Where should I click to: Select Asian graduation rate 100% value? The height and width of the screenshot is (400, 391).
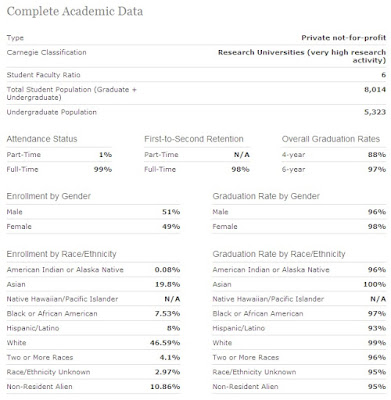tap(375, 284)
